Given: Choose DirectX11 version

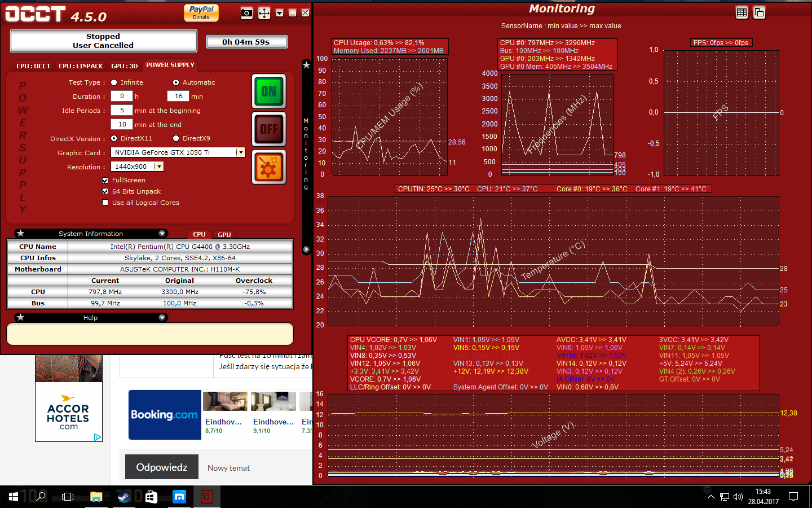Looking at the screenshot, I should point(114,138).
